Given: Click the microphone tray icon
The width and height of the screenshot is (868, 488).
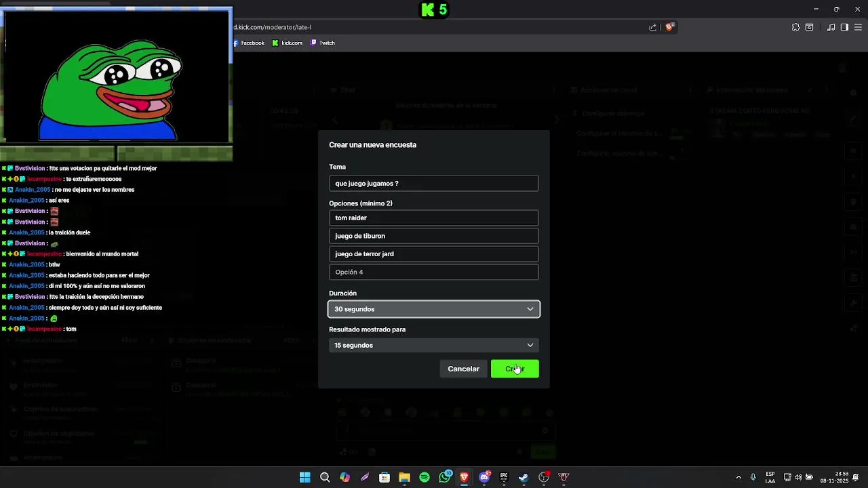Looking at the screenshot, I should (753, 477).
